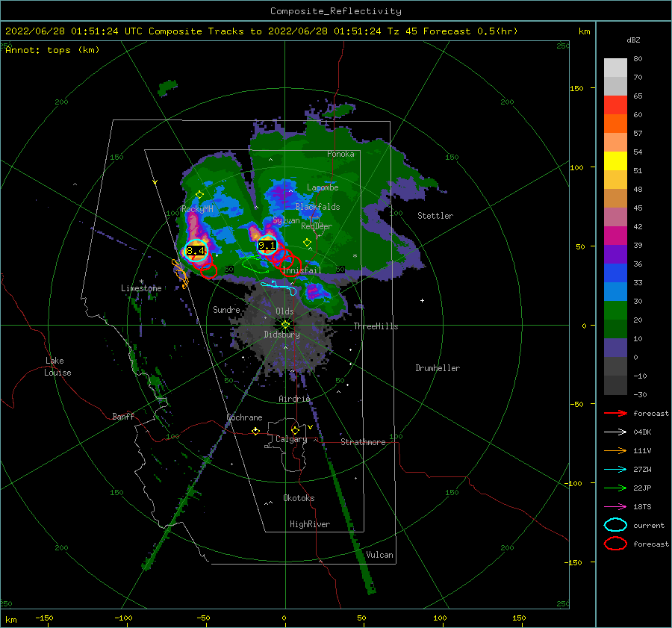Click the green storm outline west of Innisfail
Viewport: 672px width, 628px height.
click(x=255, y=264)
